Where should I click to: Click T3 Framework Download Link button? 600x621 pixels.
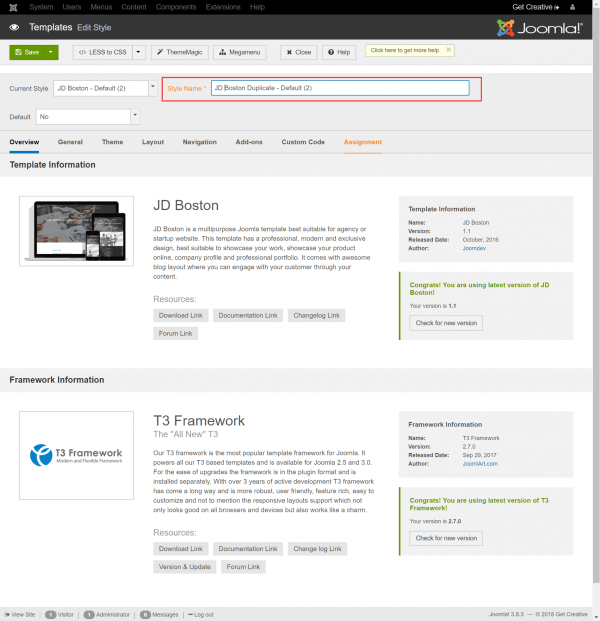coord(181,549)
